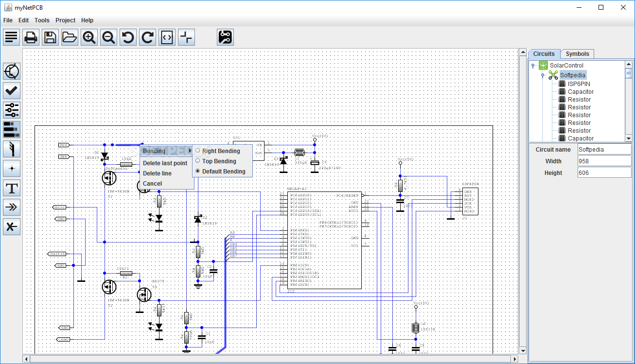Select the crossed-line delete tool
This screenshot has width=635, height=364.
click(x=12, y=226)
